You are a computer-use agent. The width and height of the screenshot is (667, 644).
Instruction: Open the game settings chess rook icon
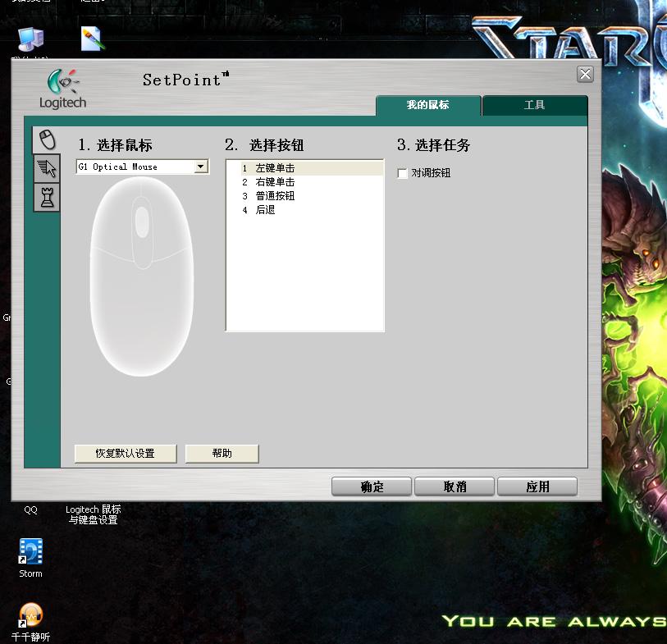[x=47, y=197]
